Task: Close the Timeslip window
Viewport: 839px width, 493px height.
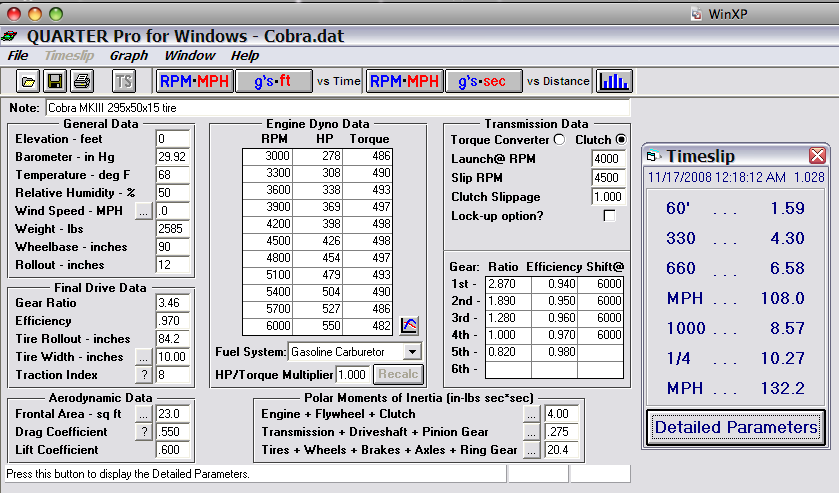Action: 817,155
